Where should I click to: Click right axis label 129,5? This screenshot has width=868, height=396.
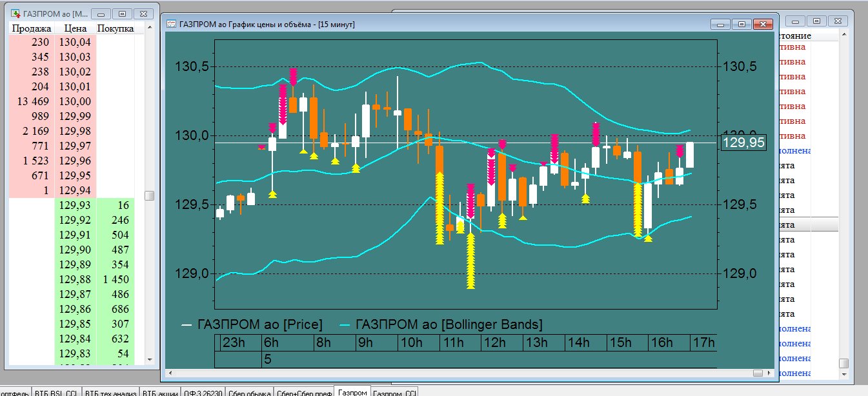pyautogui.click(x=740, y=204)
